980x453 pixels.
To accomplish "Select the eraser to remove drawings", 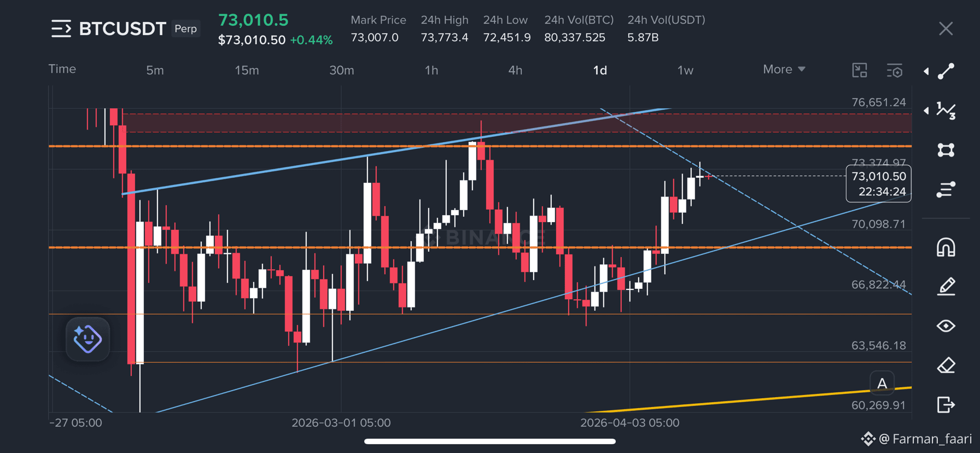I will tap(946, 365).
